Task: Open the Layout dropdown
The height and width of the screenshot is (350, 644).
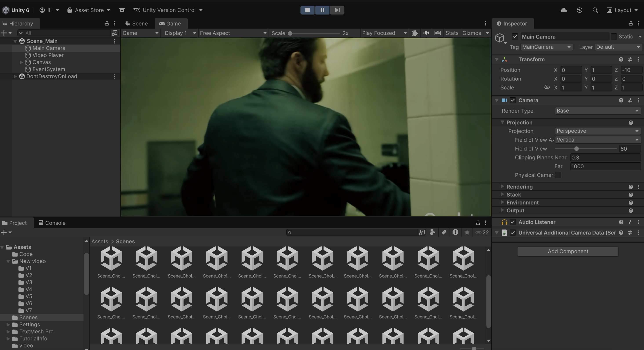Action: (x=622, y=10)
